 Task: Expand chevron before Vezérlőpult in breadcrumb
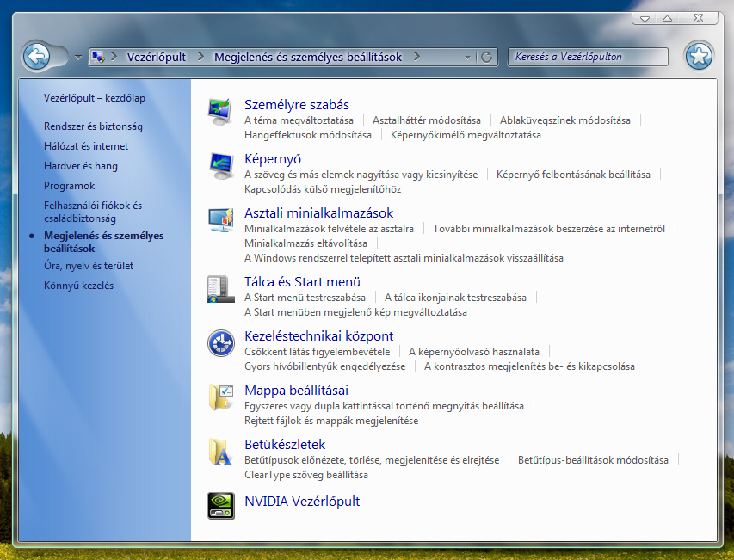114,57
